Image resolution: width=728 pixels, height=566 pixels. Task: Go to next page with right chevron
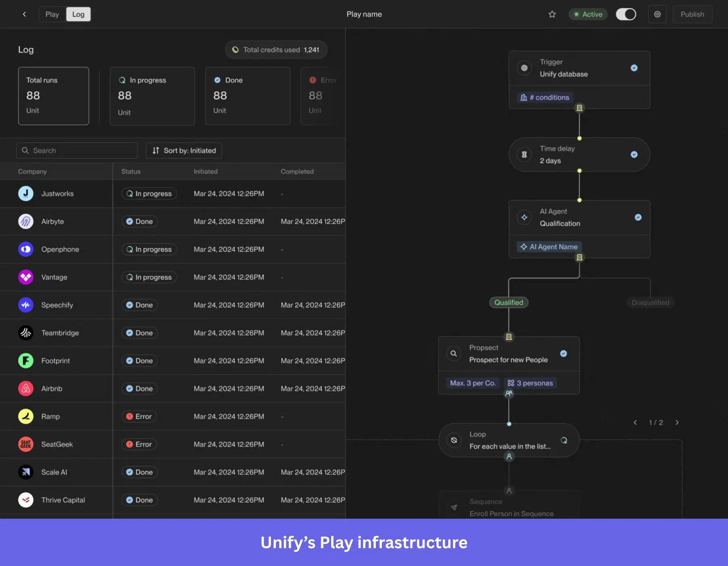[x=677, y=422]
